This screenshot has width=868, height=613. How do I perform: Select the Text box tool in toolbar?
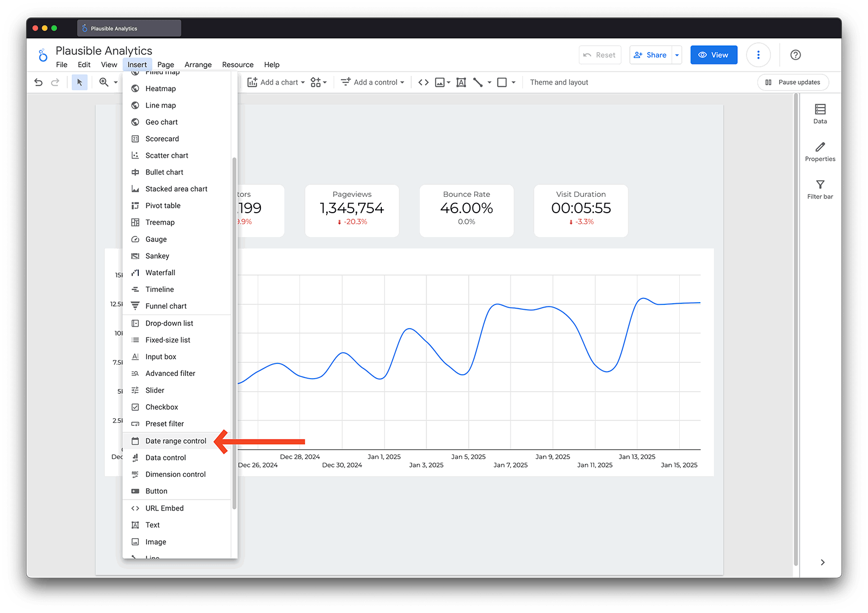tap(461, 82)
